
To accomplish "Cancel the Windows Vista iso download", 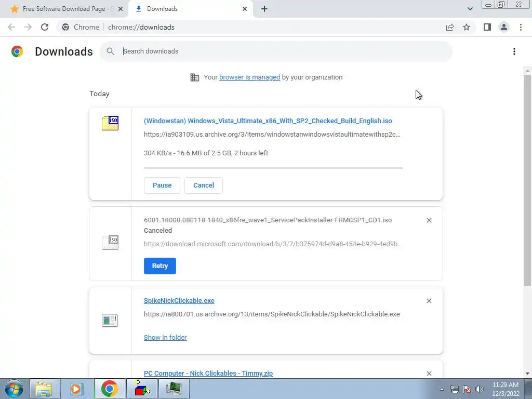I will (204, 185).
